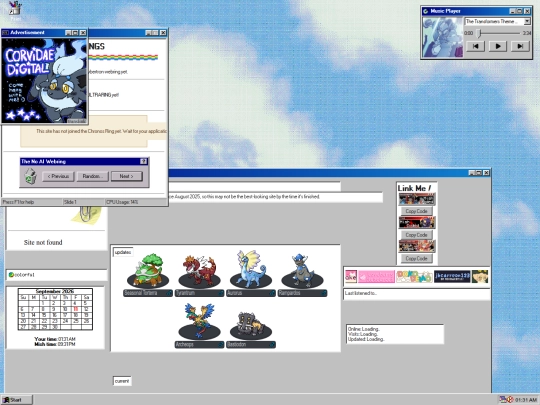
Task: Click the first Link Me banner image
Action: (x=417, y=199)
